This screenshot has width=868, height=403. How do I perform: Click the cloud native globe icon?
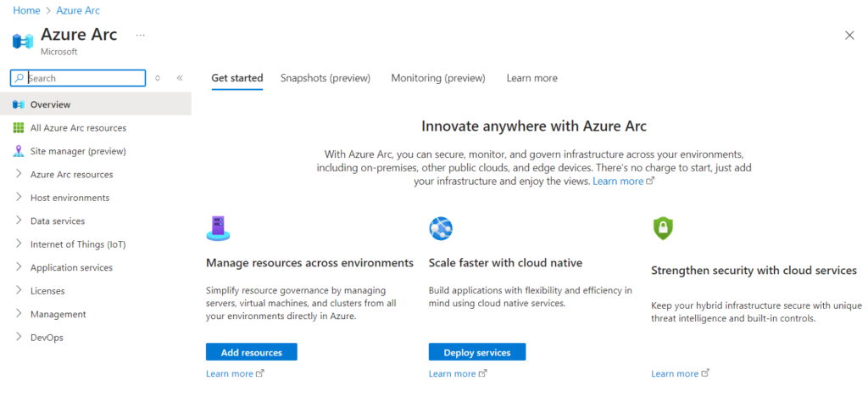tap(441, 228)
